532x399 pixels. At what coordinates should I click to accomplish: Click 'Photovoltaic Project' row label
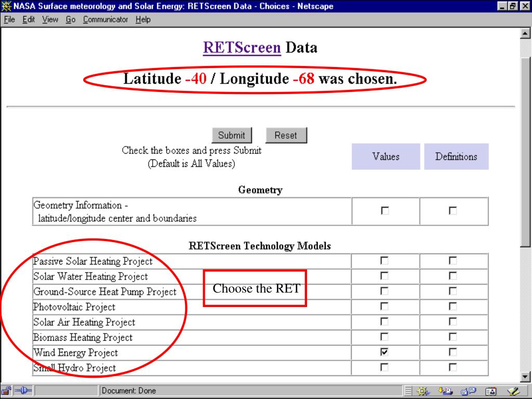coord(74,307)
